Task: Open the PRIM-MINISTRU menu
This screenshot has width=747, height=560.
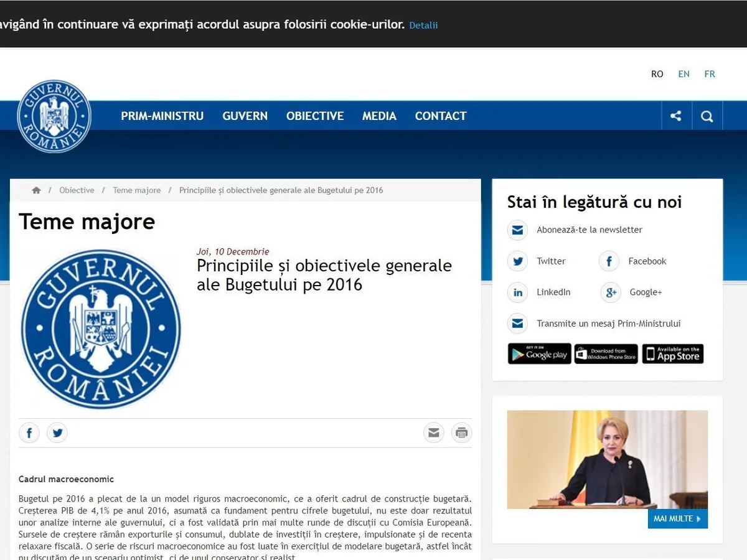Action: pos(162,116)
